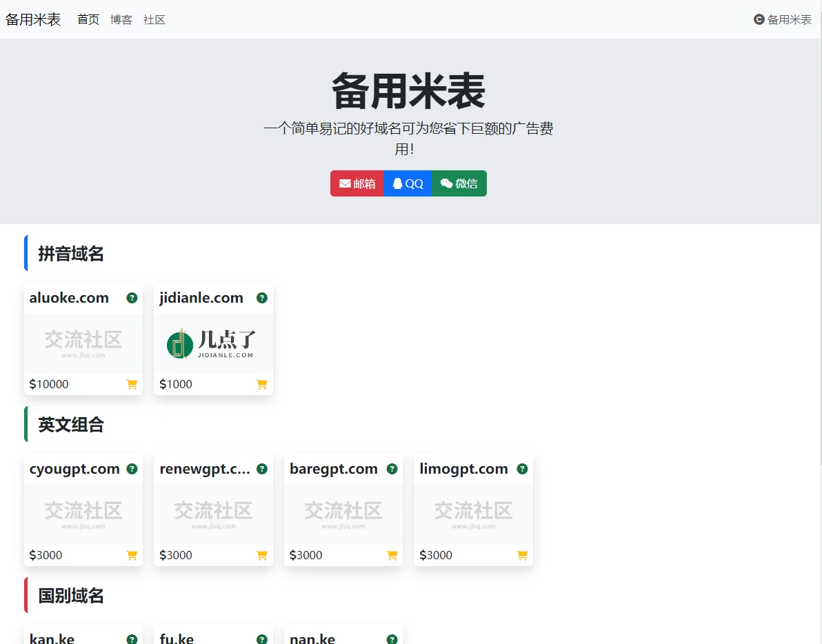Image resolution: width=822 pixels, height=644 pixels.
Task: Add jidianle.com via its cart icon
Action: [262, 385]
